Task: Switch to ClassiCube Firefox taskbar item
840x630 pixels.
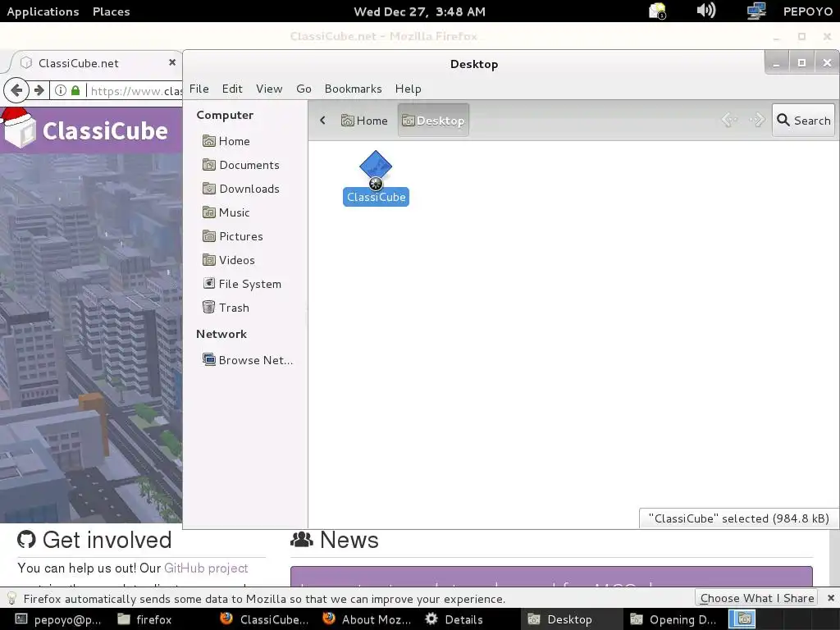Action: [x=264, y=619]
